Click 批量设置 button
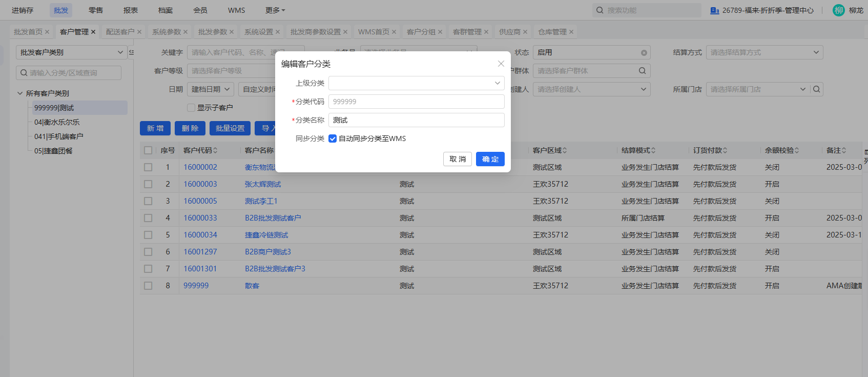868x377 pixels. (x=230, y=128)
